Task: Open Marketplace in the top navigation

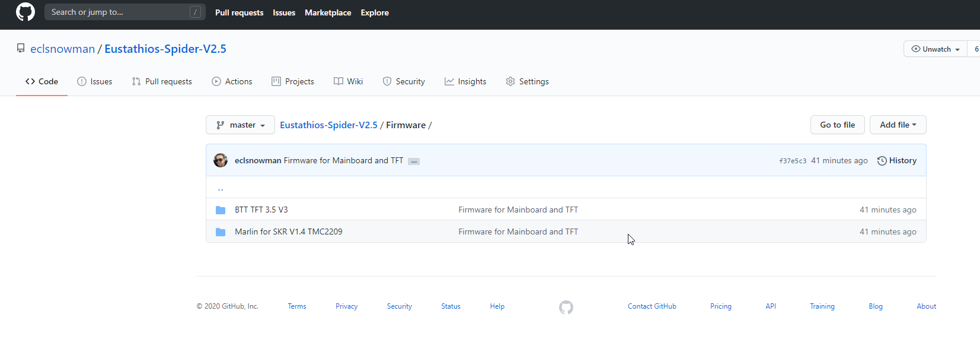Action: 328,12
